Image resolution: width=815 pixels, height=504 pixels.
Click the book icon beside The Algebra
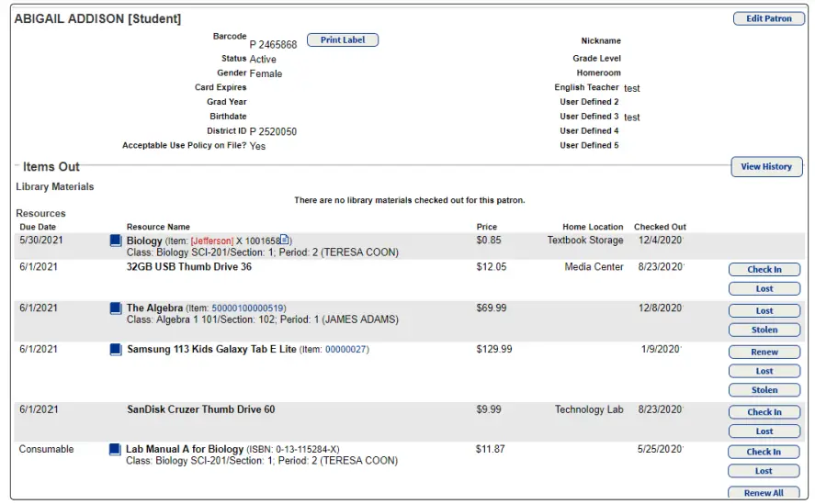coord(116,308)
